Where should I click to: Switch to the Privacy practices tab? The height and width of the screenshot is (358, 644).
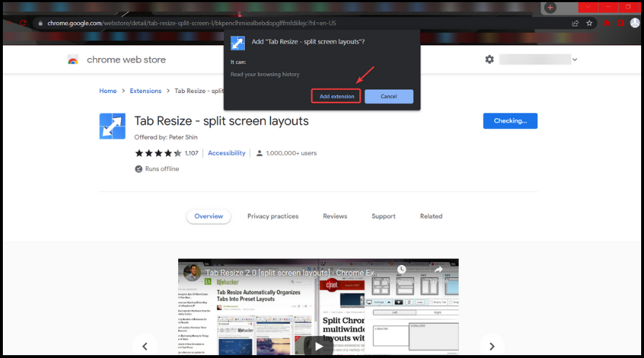pos(273,216)
